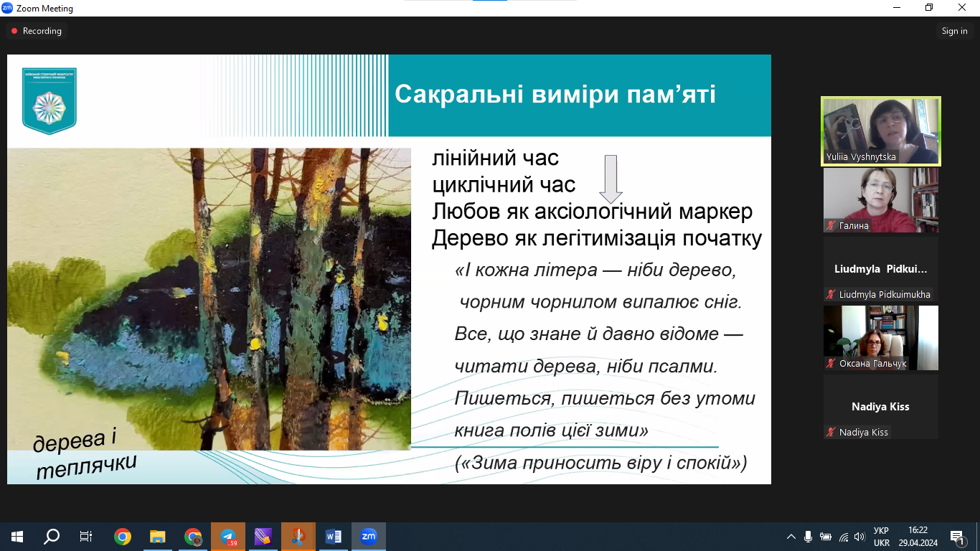Click the microphone icon in system tray

point(809,537)
